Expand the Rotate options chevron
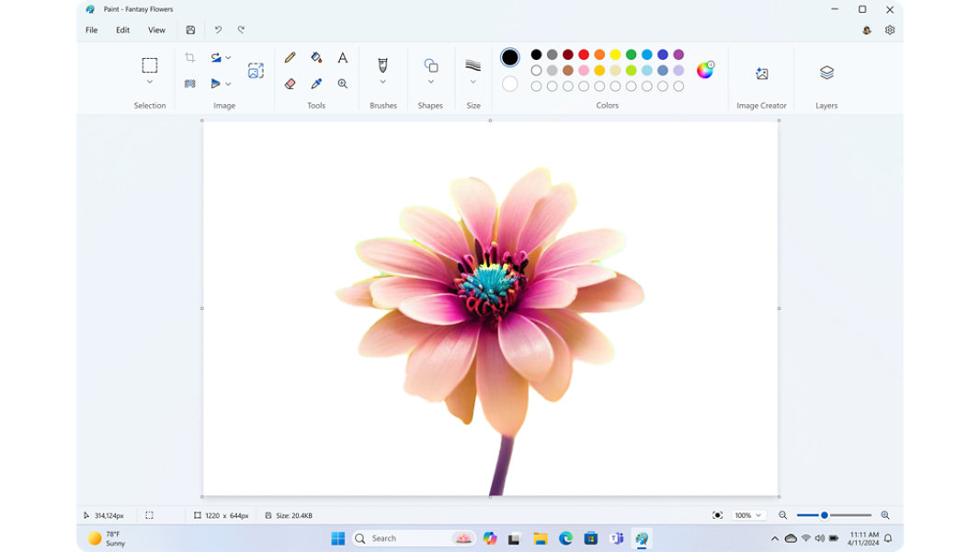 pos(229,58)
